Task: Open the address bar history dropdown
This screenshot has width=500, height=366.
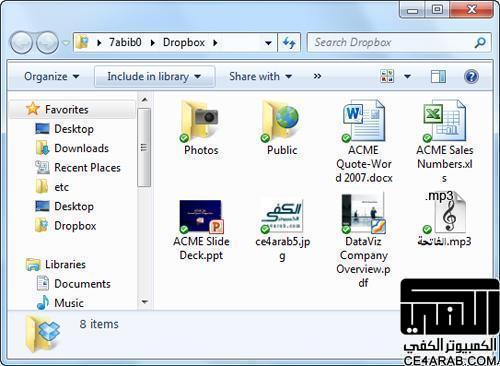Action: pos(268,43)
